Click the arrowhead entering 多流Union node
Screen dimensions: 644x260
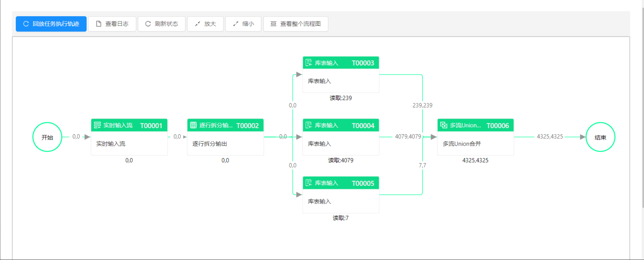434,137
